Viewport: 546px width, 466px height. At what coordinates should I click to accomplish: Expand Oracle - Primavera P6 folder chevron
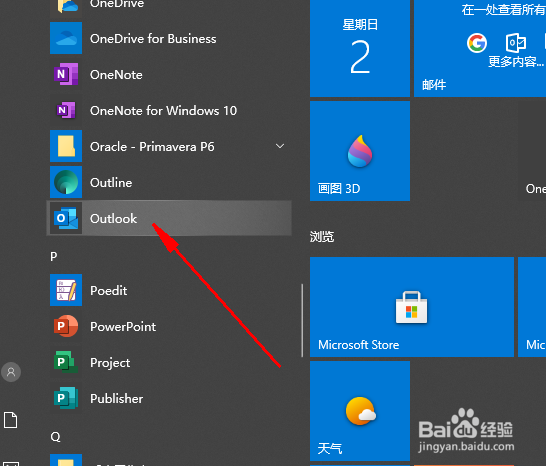click(x=280, y=146)
